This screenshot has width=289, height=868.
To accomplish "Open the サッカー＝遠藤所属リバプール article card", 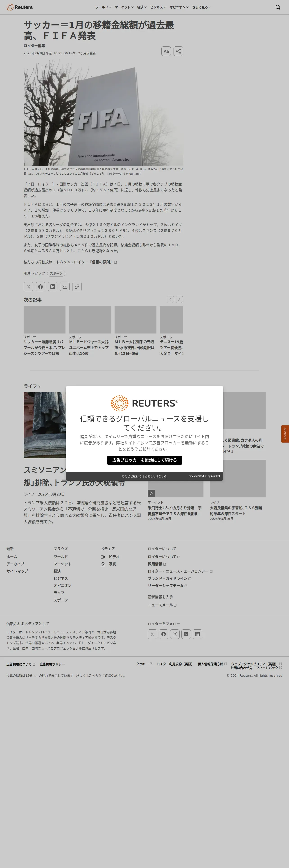I will coord(44,331).
